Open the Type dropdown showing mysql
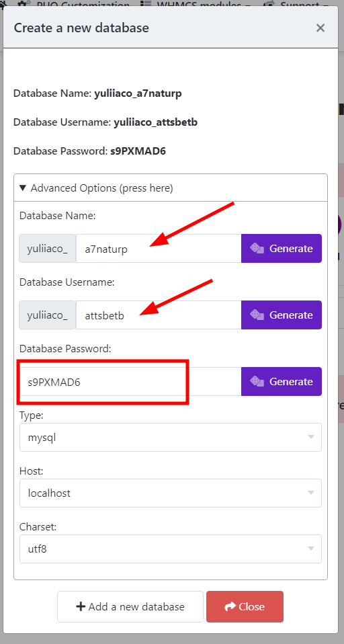344x644 pixels. coord(171,438)
